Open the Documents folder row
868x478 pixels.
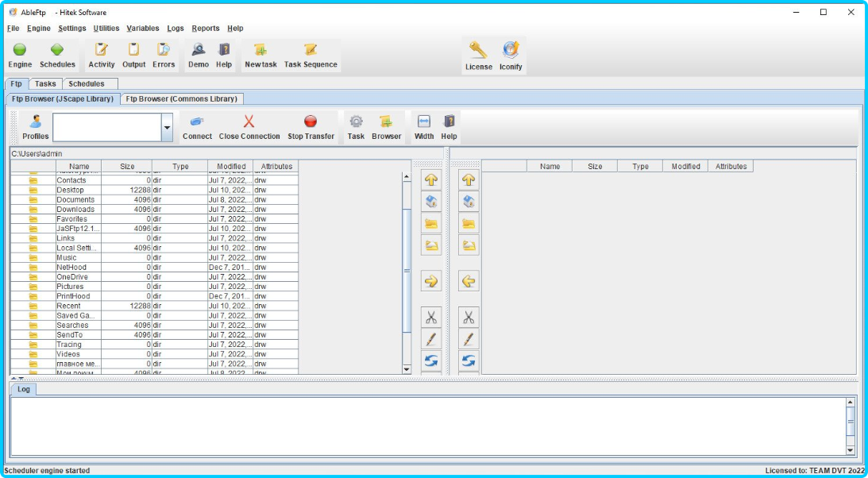(x=75, y=200)
